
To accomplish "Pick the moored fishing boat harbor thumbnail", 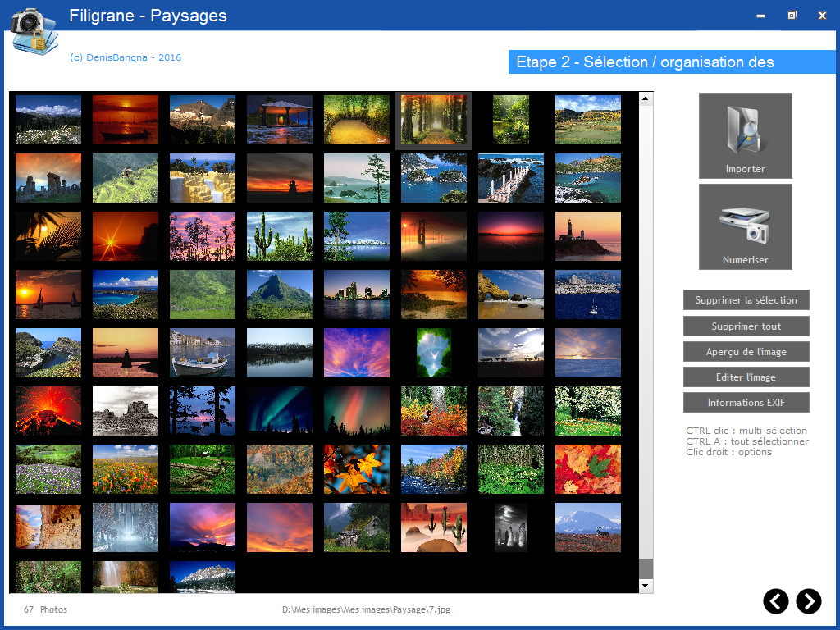I will (x=203, y=353).
